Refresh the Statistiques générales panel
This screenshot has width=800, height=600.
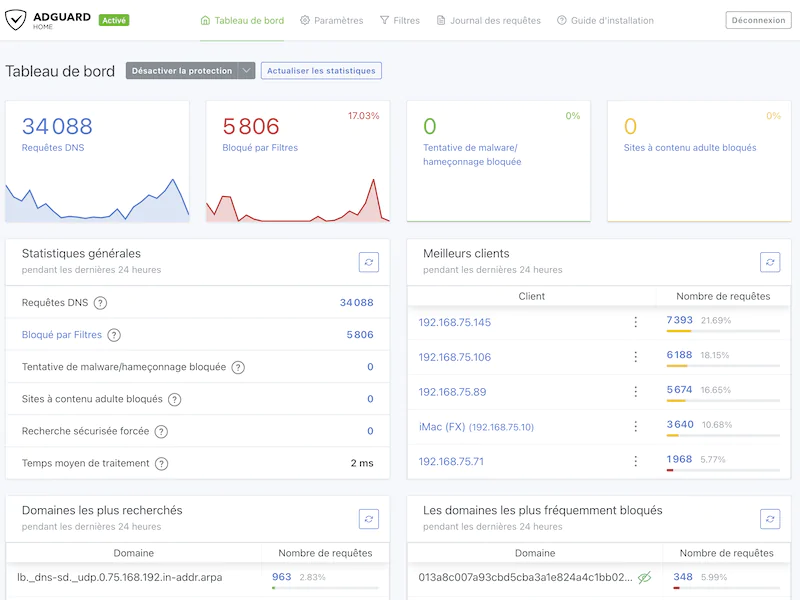point(369,262)
